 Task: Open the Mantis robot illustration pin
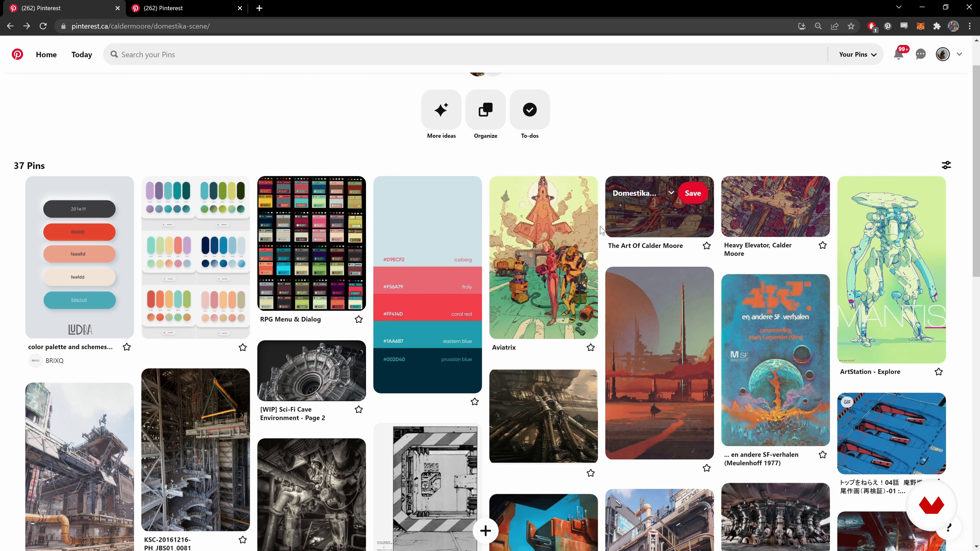(891, 269)
